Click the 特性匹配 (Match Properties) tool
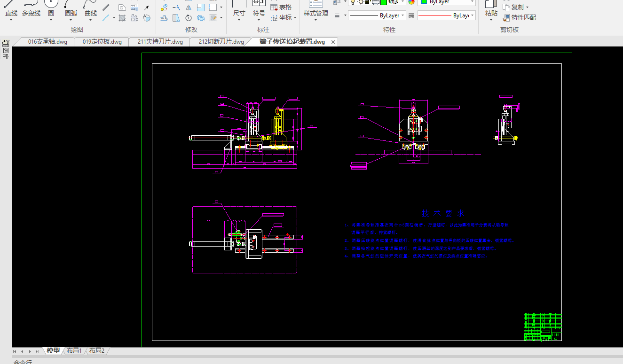623x364 pixels. [x=519, y=18]
